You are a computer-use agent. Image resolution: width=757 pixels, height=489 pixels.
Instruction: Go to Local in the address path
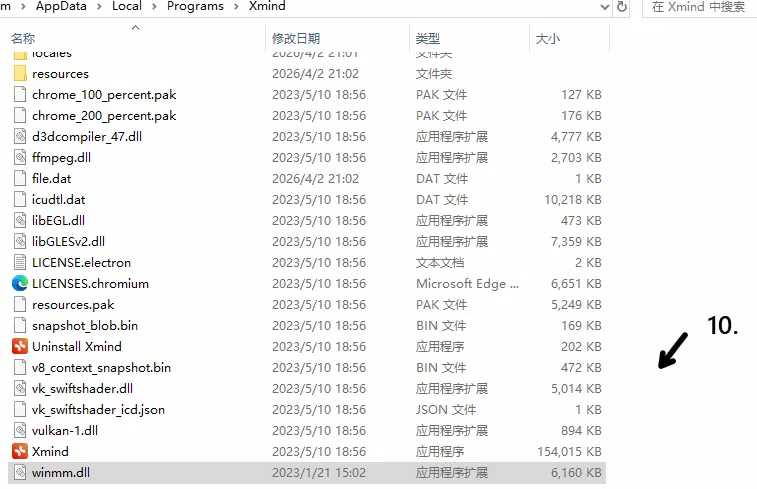[127, 6]
